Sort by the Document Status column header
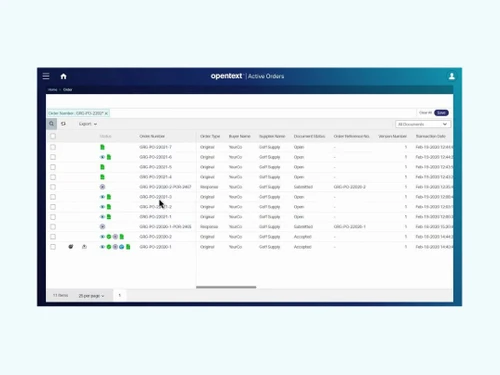Viewport: 500px width, 375px height. (x=309, y=136)
